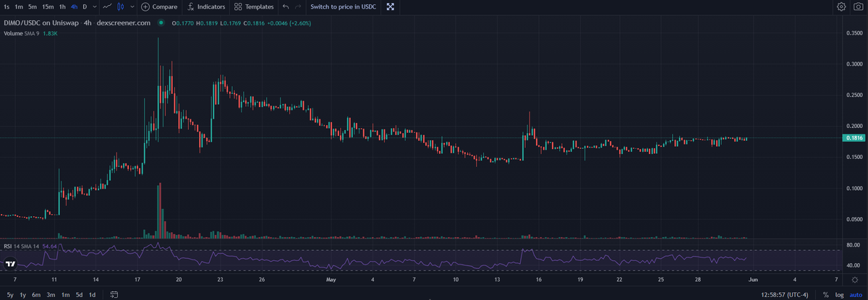The height and width of the screenshot is (300, 868).
Task: Set date range to 1d
Action: [x=92, y=294]
